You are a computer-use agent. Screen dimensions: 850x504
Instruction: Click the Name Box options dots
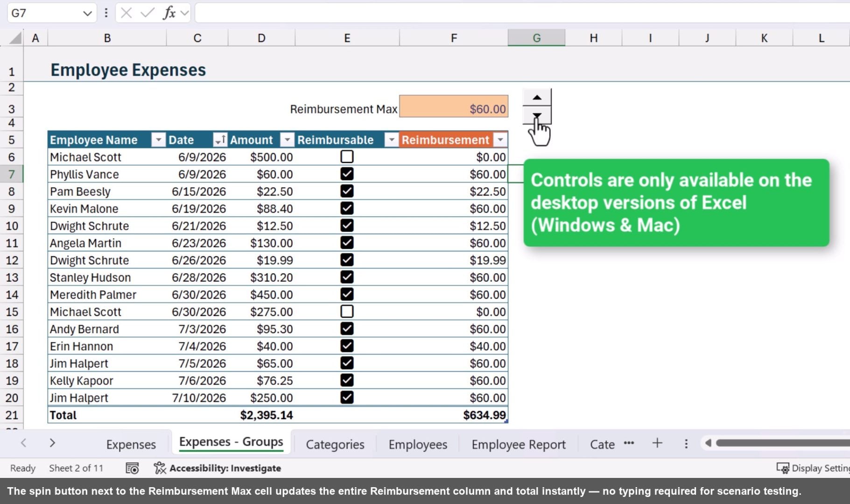pos(106,13)
